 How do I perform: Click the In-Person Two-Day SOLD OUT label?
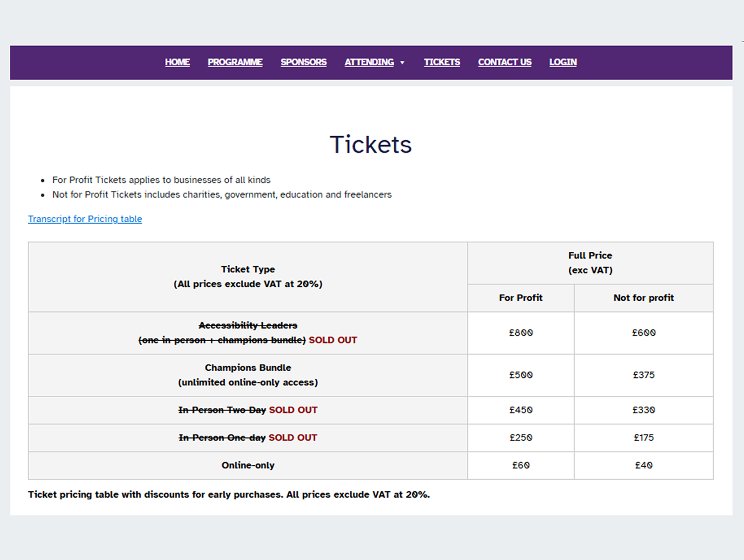(248, 410)
